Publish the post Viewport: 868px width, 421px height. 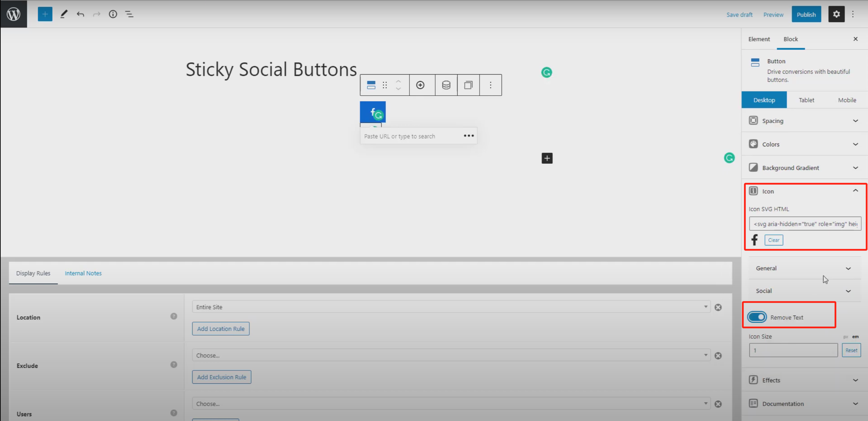(806, 14)
